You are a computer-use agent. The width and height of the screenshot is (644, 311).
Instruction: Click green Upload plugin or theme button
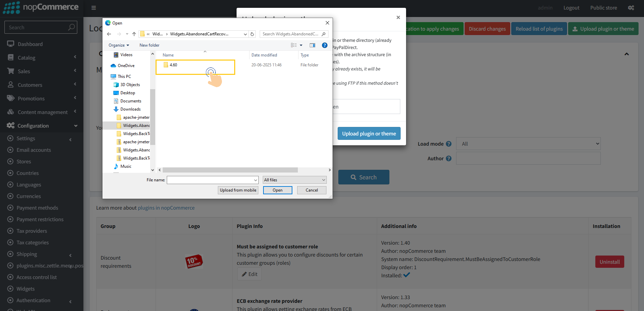[x=603, y=29]
